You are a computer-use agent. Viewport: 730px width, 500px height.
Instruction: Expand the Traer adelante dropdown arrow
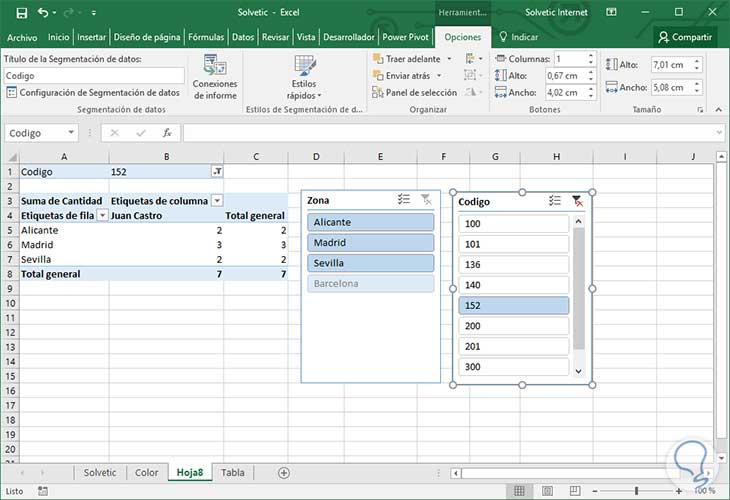449,59
